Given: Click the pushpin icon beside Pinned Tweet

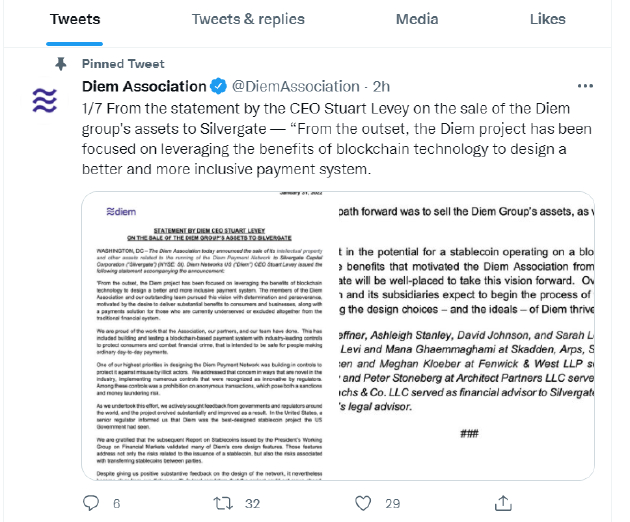Looking at the screenshot, I should [61, 63].
